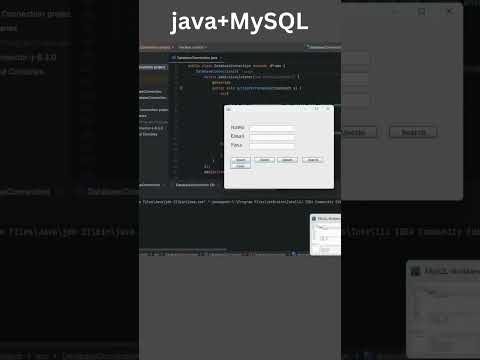Screen dimensions: 480x360
Task: Click the Search button in the small form dialog
Action: 312,160
